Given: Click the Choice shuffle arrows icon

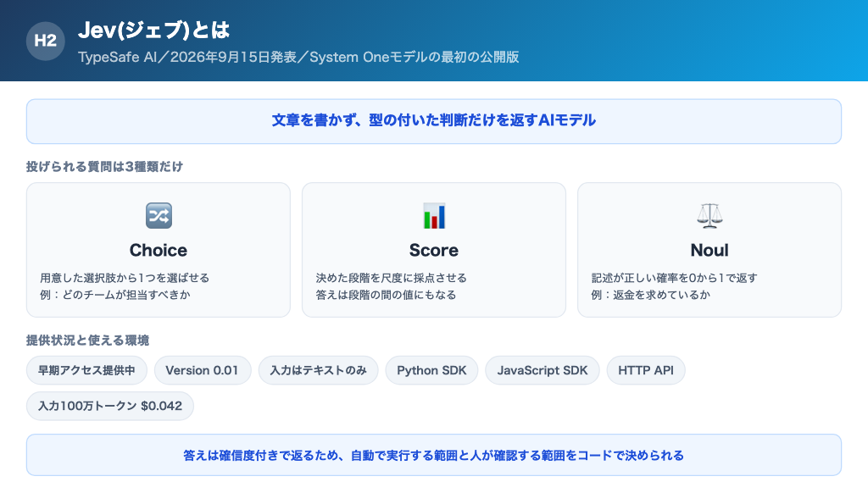Looking at the screenshot, I should point(159,216).
